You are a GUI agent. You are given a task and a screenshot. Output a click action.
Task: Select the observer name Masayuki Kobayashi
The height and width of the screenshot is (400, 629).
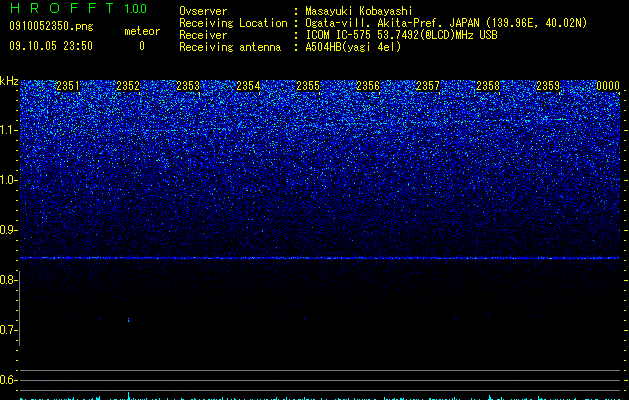(359, 11)
